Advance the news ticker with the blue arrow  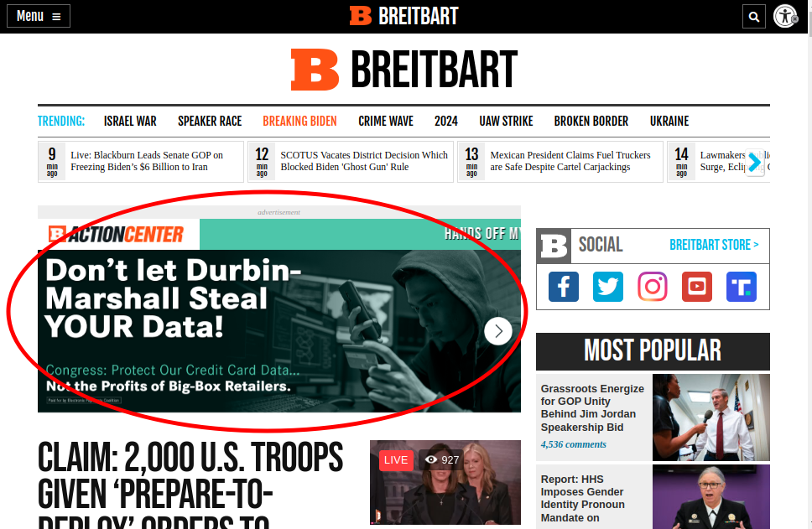pos(753,163)
